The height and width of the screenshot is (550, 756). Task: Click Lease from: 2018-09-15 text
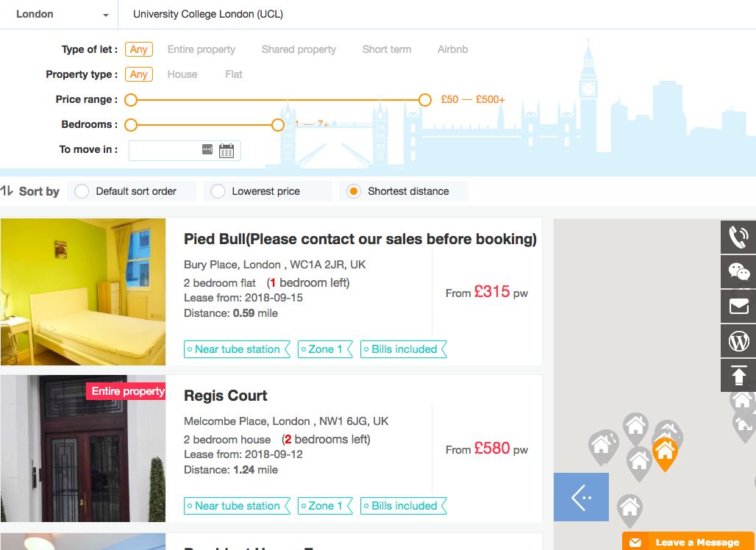click(243, 298)
